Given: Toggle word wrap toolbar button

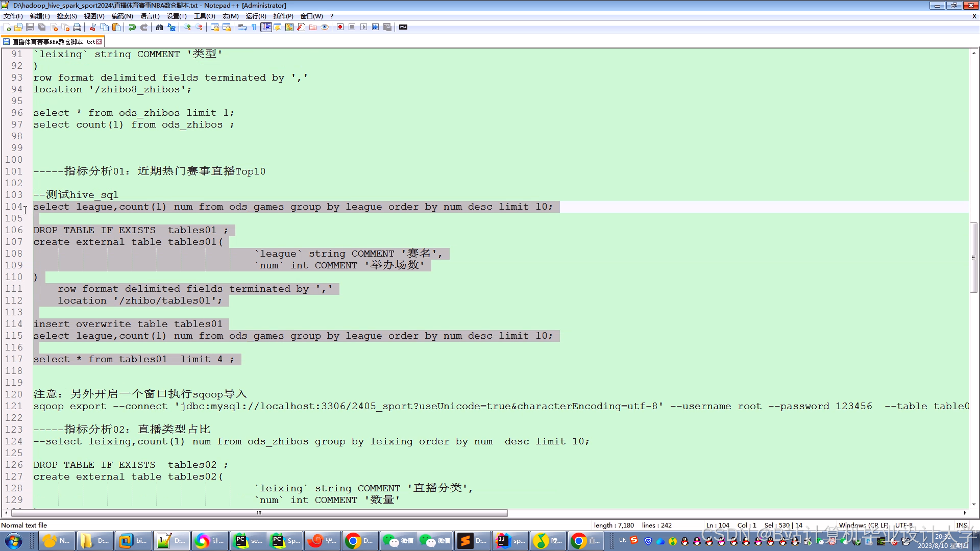Looking at the screenshot, I should click(x=242, y=27).
